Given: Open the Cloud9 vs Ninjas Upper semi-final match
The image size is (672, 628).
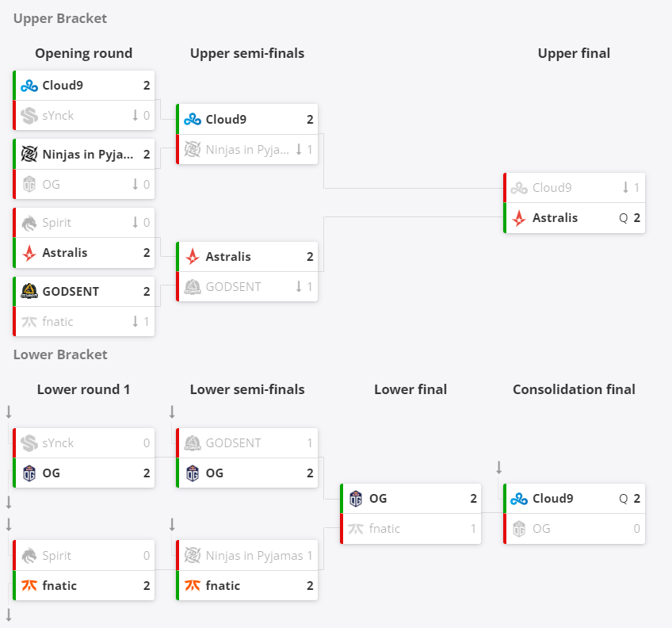Looking at the screenshot, I should point(247,134).
